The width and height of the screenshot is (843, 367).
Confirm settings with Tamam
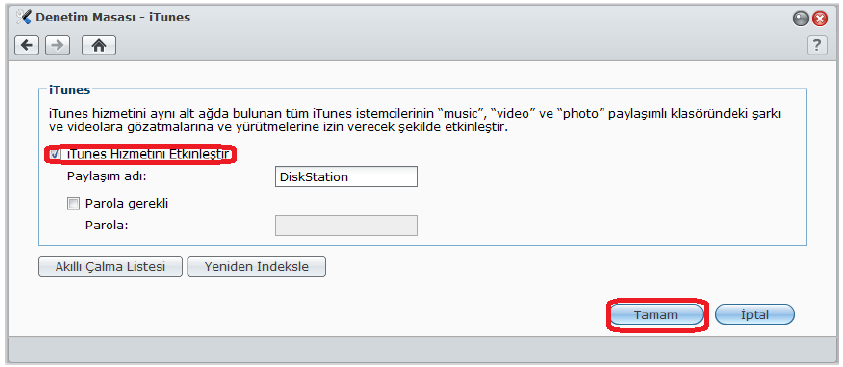pos(656,315)
